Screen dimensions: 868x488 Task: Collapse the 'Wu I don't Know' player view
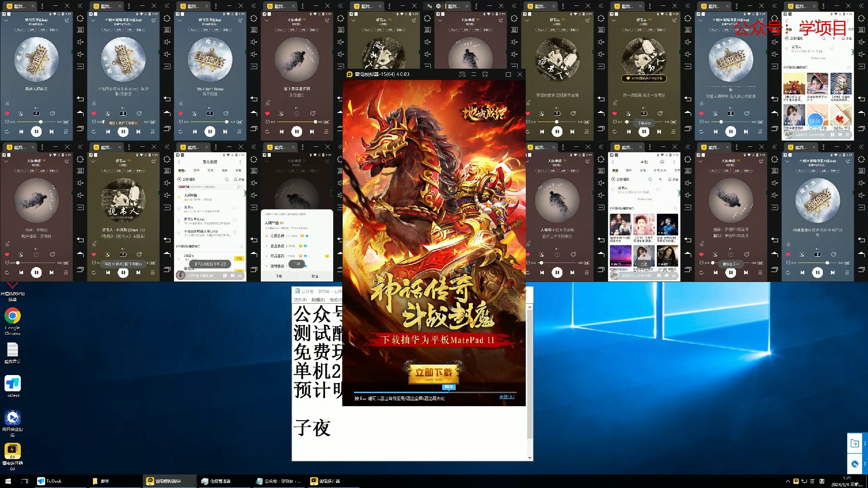tap(179, 20)
